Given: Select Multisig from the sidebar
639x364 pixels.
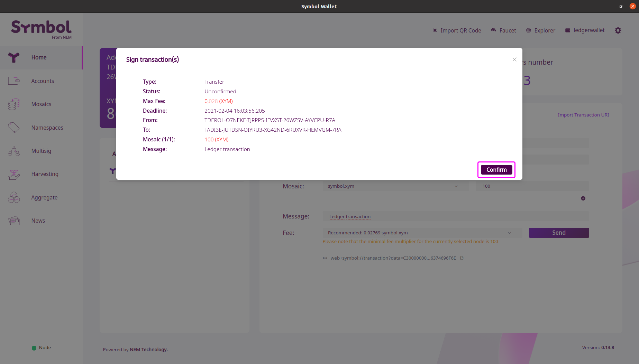Looking at the screenshot, I should tap(41, 151).
